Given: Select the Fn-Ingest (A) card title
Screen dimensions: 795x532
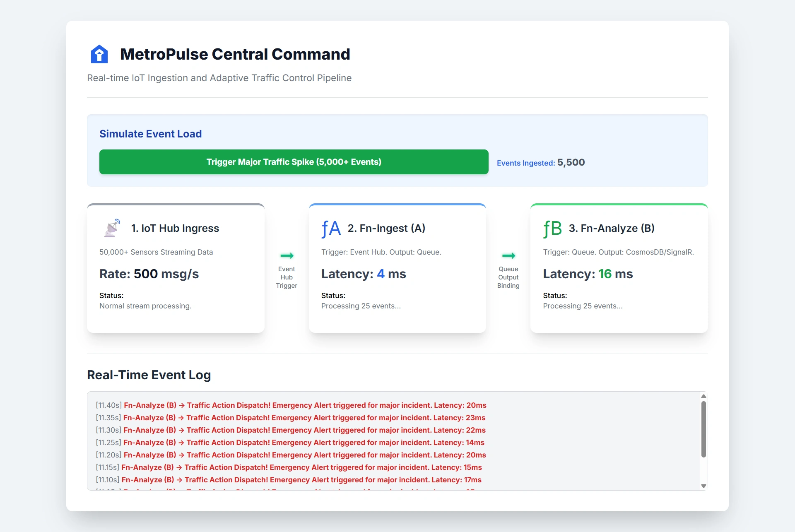Looking at the screenshot, I should pos(386,228).
